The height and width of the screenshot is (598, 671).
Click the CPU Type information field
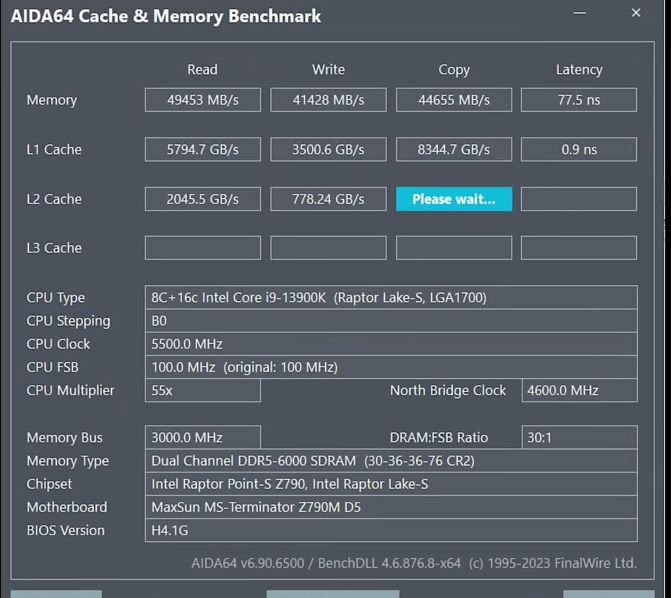(x=391, y=298)
